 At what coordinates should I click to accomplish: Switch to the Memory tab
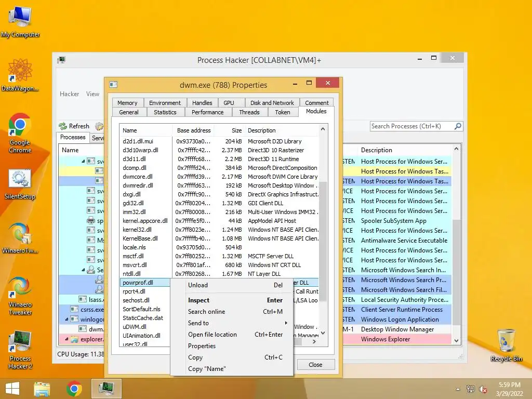pyautogui.click(x=127, y=103)
